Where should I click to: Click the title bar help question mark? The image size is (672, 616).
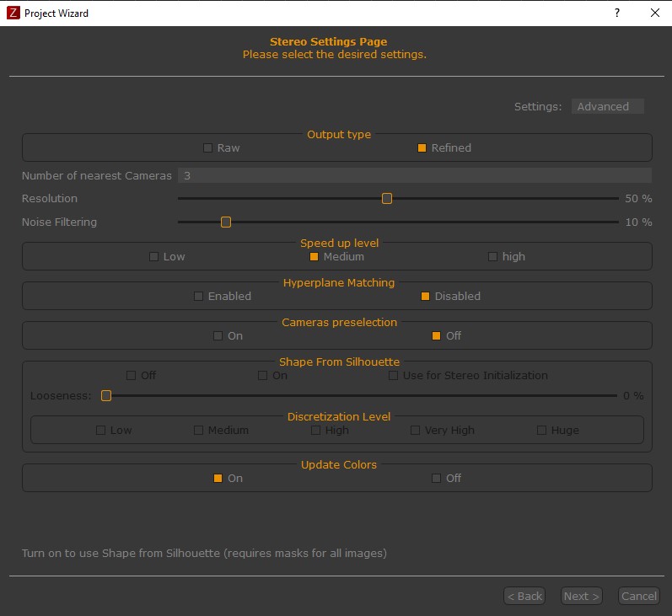point(616,13)
